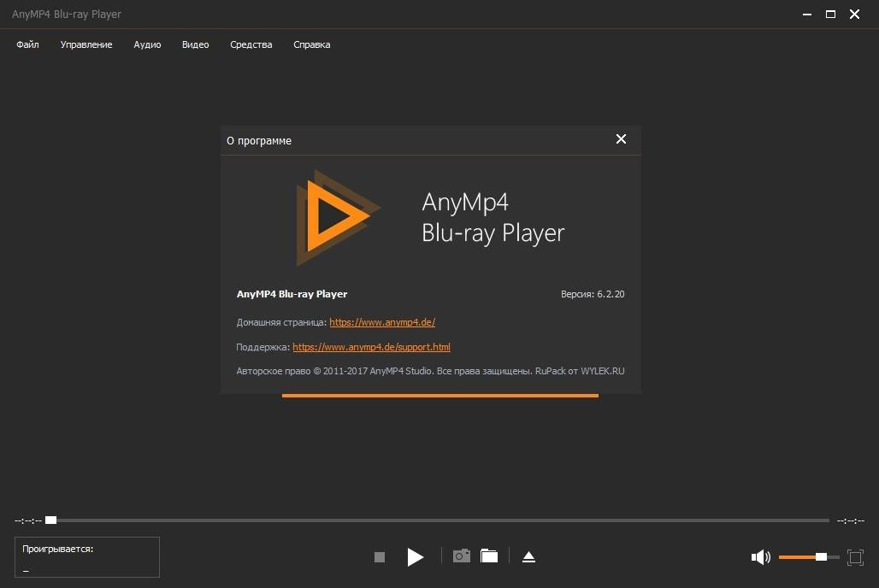Screen dimensions: 879x588
Task: Click the elapsed time indicator
Action: (28, 520)
